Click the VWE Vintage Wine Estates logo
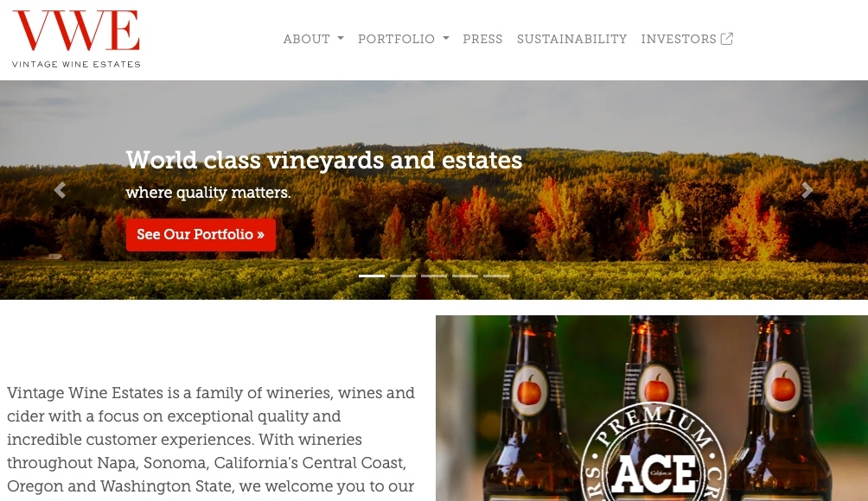 tap(76, 39)
